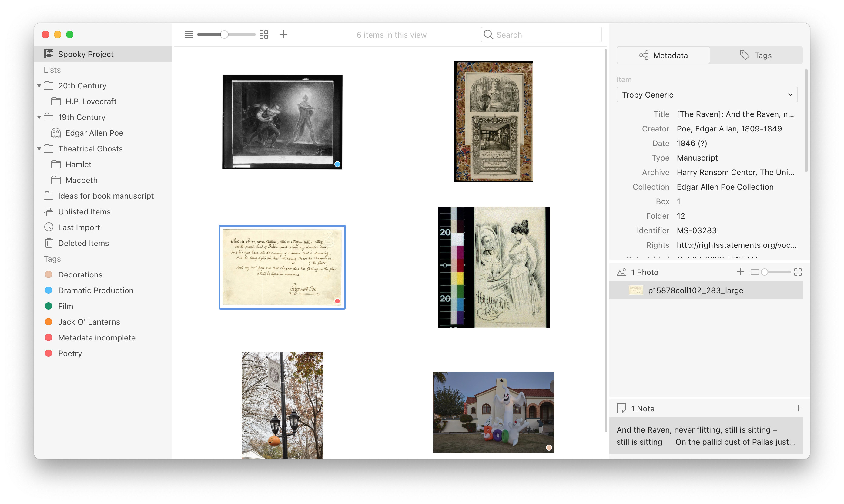The width and height of the screenshot is (844, 504).
Task: Collapse the Theatrical Ghosts list
Action: pos(39,149)
